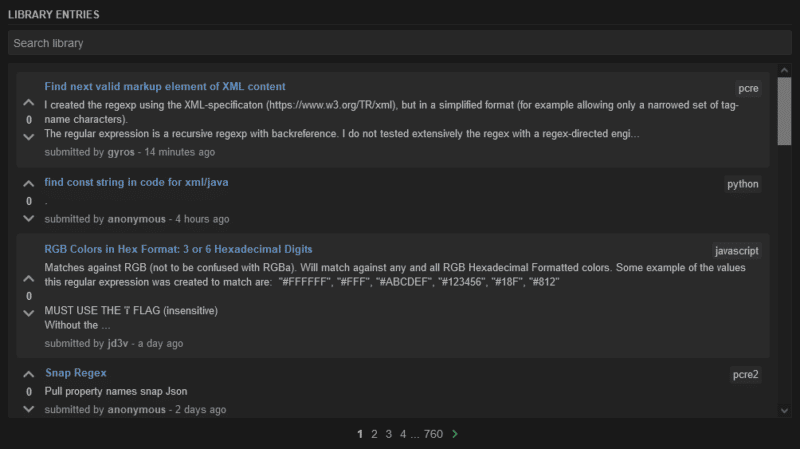
Task: Open 'find const string in code for xml/java'
Action: [137, 183]
